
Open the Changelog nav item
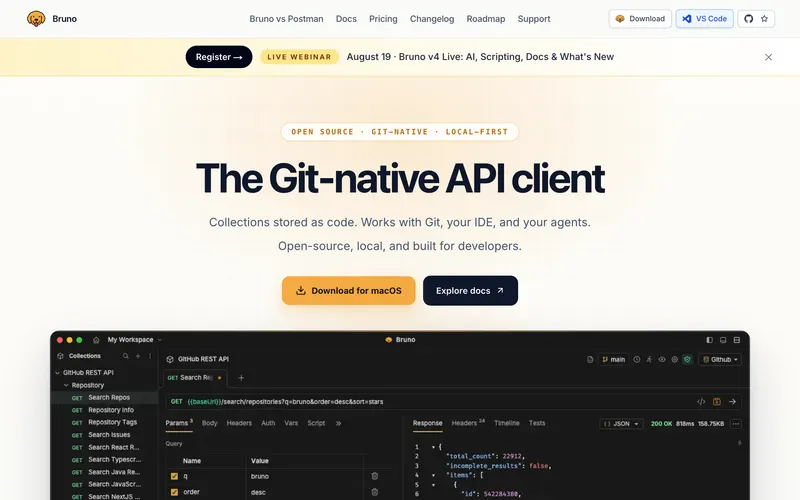coord(432,19)
